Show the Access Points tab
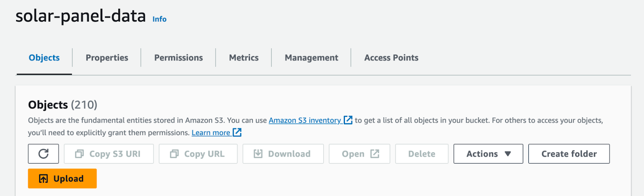 (x=391, y=58)
